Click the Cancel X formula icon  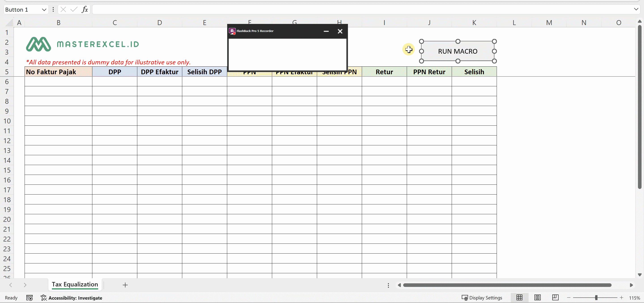pyautogui.click(x=63, y=9)
